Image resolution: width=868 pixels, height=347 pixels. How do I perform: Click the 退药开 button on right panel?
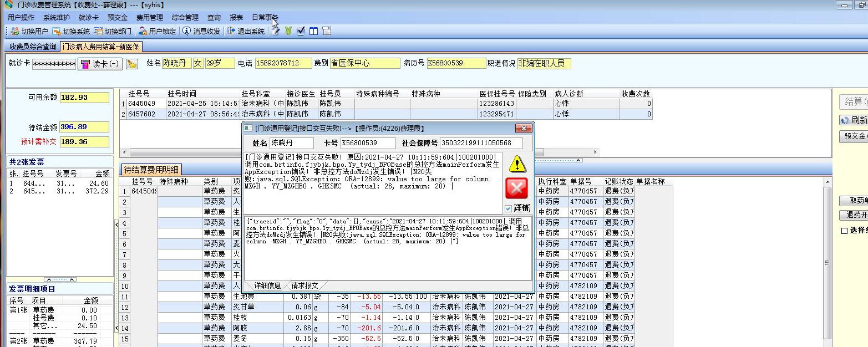pyautogui.click(x=853, y=215)
